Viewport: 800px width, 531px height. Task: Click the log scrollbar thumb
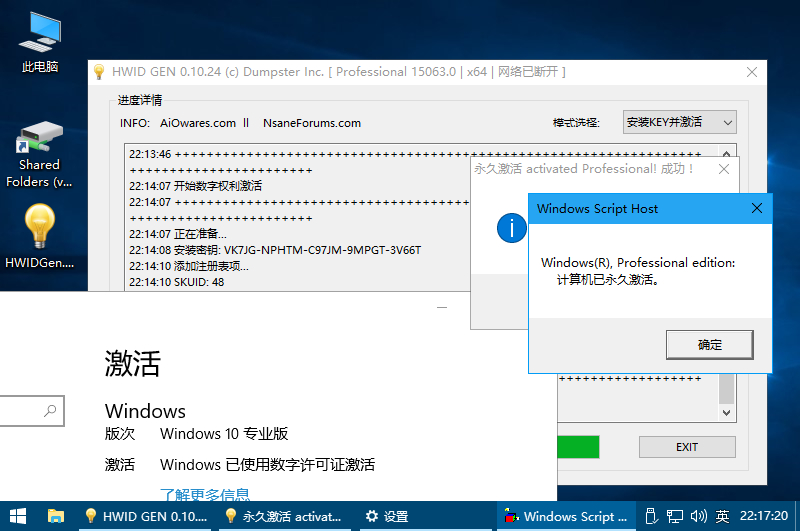pyautogui.click(x=727, y=389)
